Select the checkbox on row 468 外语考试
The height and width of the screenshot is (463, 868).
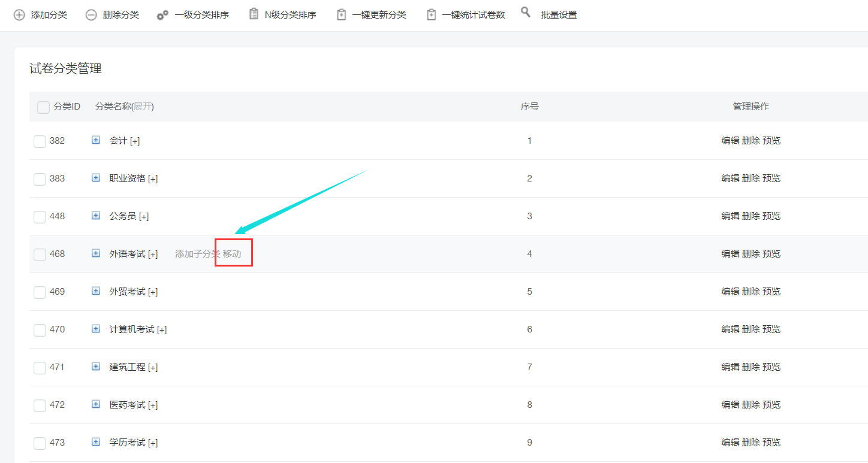[40, 254]
